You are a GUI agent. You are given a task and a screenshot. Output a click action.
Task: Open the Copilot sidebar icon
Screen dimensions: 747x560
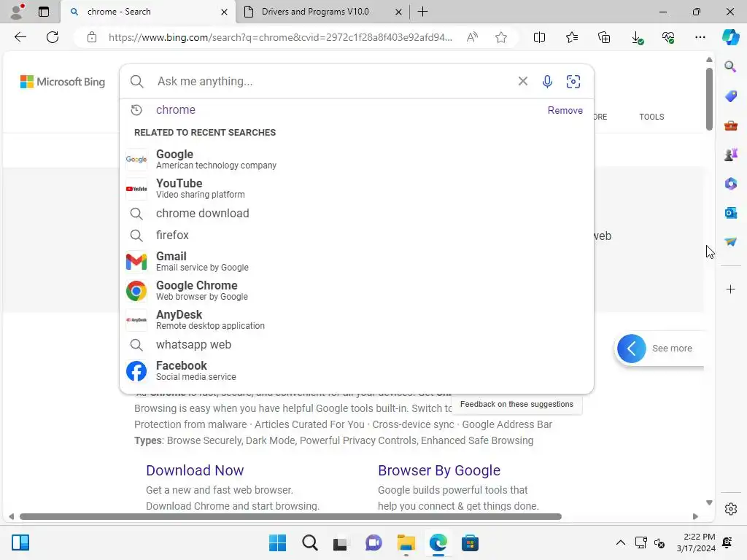click(730, 37)
